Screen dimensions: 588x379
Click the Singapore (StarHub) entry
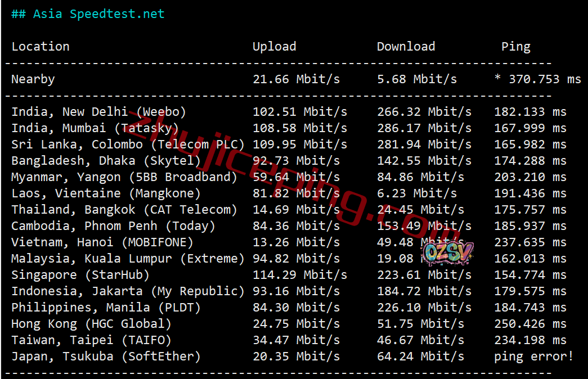(80, 275)
